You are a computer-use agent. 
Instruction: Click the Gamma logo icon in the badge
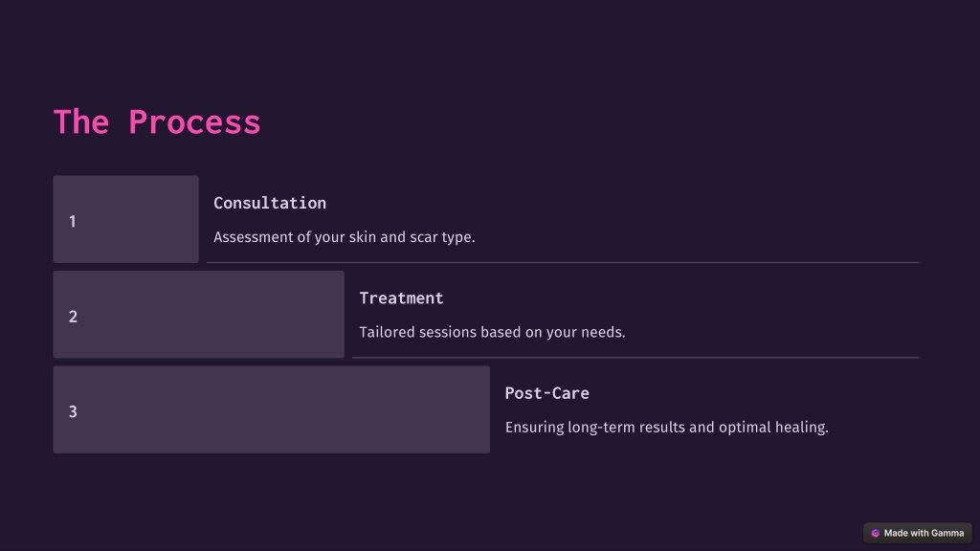pyautogui.click(x=875, y=533)
